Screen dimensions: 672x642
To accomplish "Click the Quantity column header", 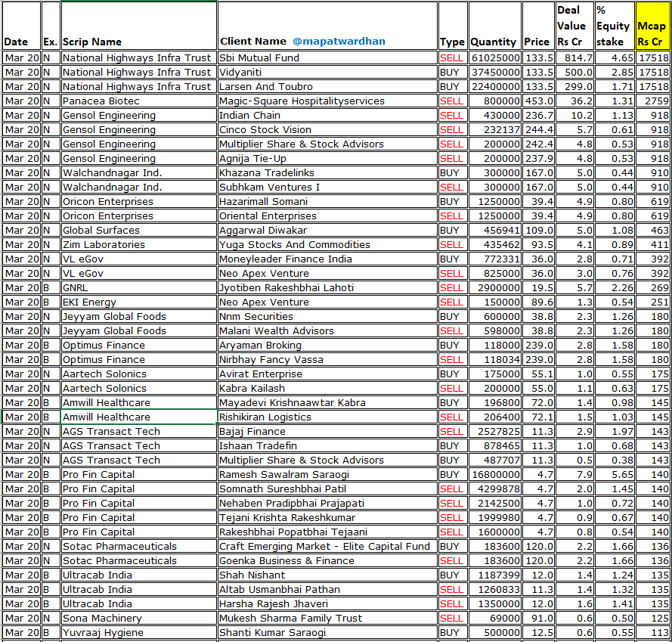I will (494, 26).
